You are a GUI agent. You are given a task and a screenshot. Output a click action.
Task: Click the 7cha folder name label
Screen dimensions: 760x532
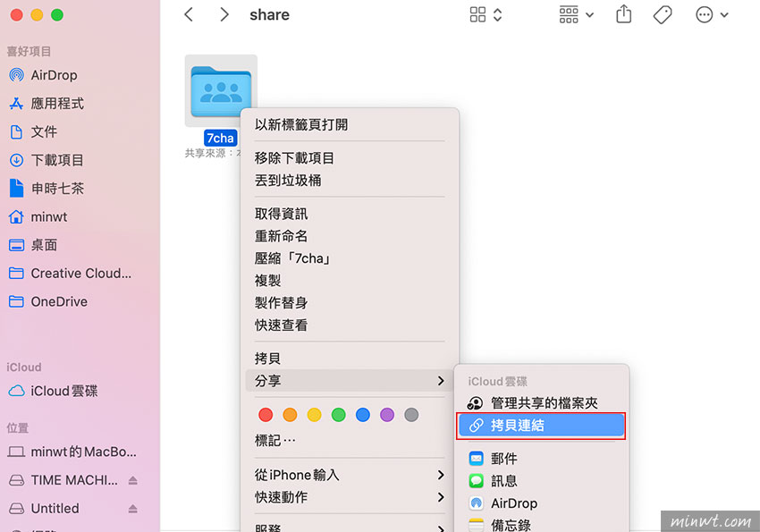pos(221,138)
